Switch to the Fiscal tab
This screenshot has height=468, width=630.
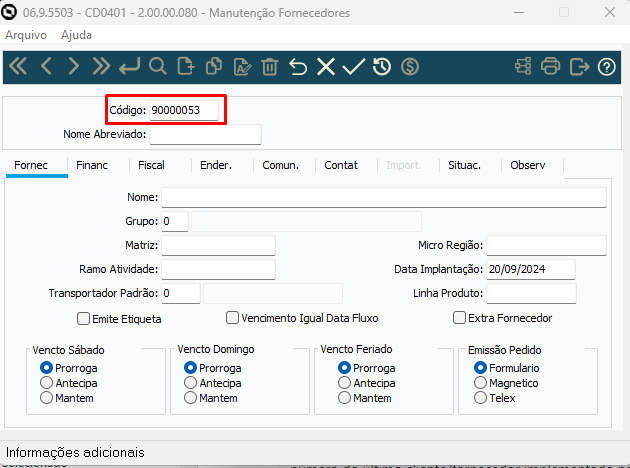click(x=151, y=165)
